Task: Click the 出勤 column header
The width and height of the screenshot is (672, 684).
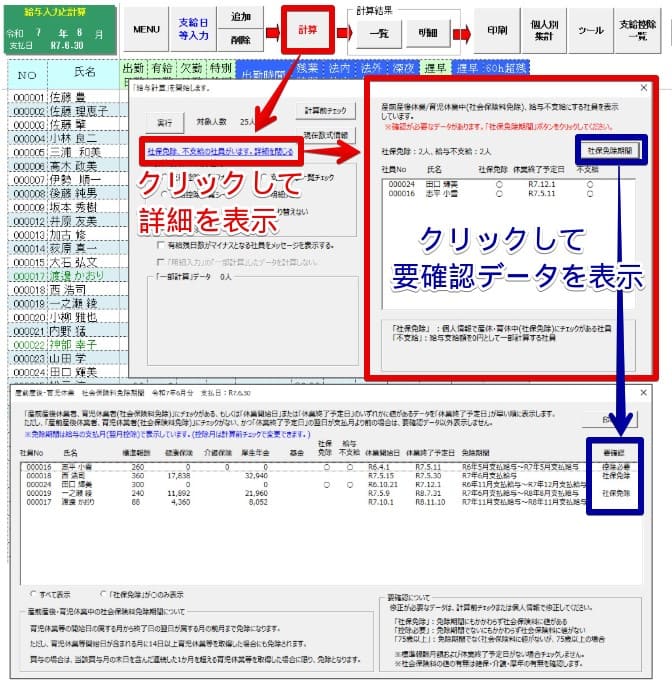Action: (x=133, y=68)
